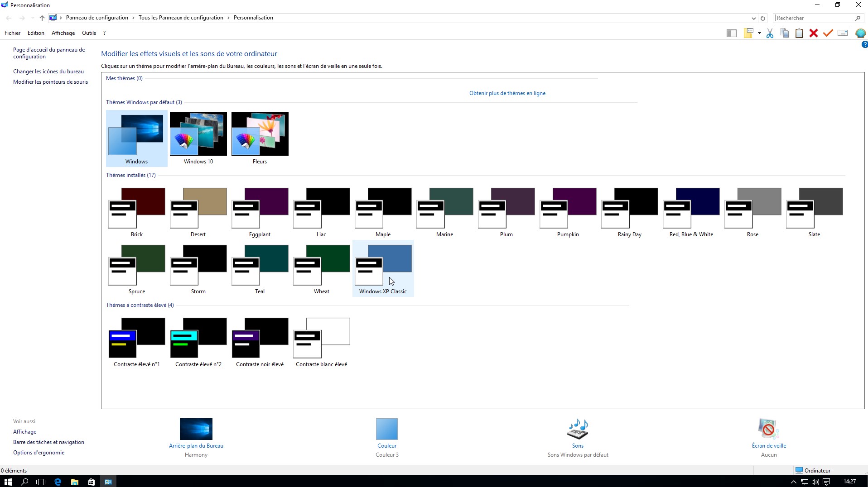Select the Plum theme

click(x=506, y=212)
